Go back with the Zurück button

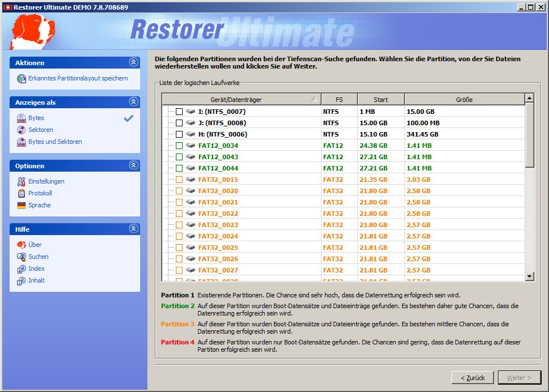[472, 378]
